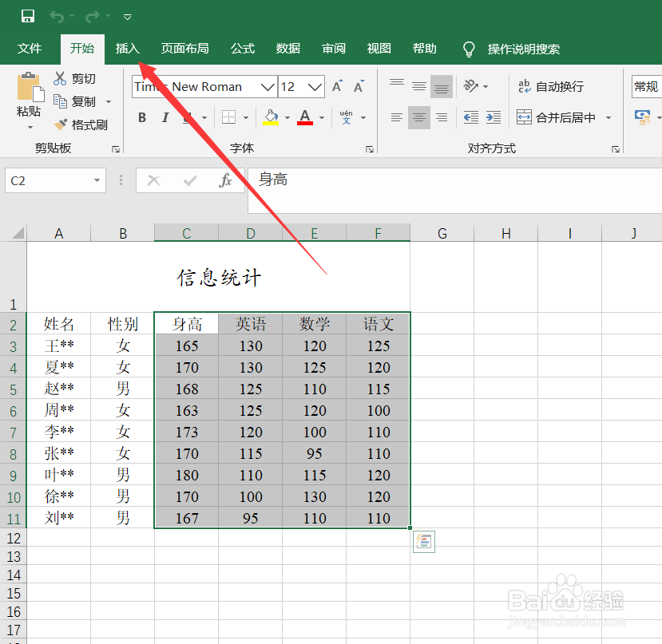
Task: Toggle 自动换行 wrap text
Action: click(x=551, y=86)
